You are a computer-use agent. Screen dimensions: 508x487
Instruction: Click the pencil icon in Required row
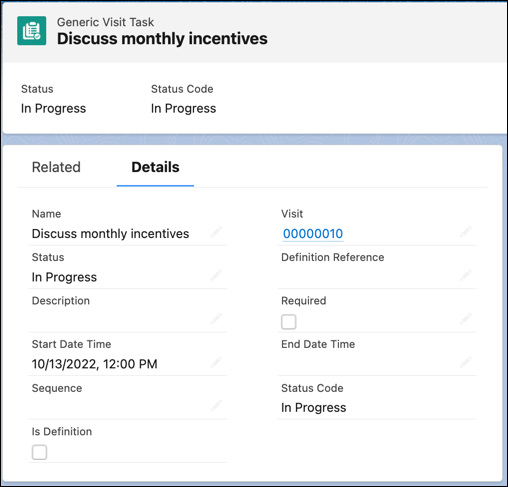pyautogui.click(x=466, y=319)
